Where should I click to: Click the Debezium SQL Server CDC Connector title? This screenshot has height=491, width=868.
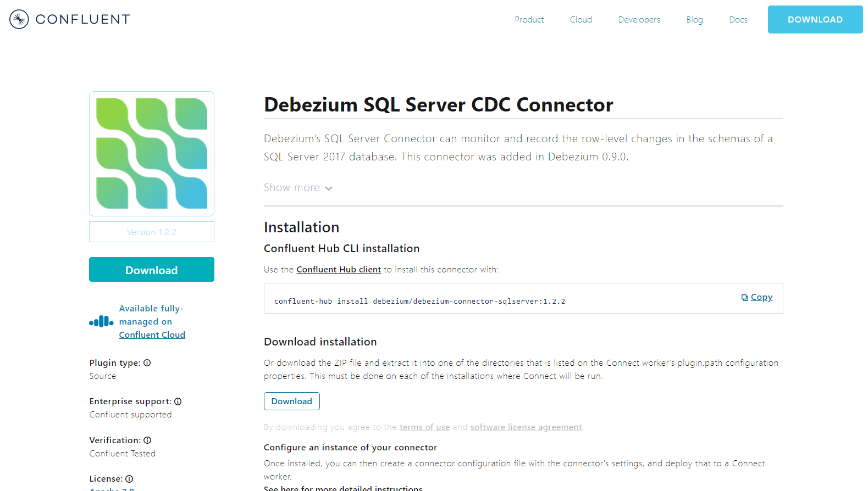coord(439,104)
